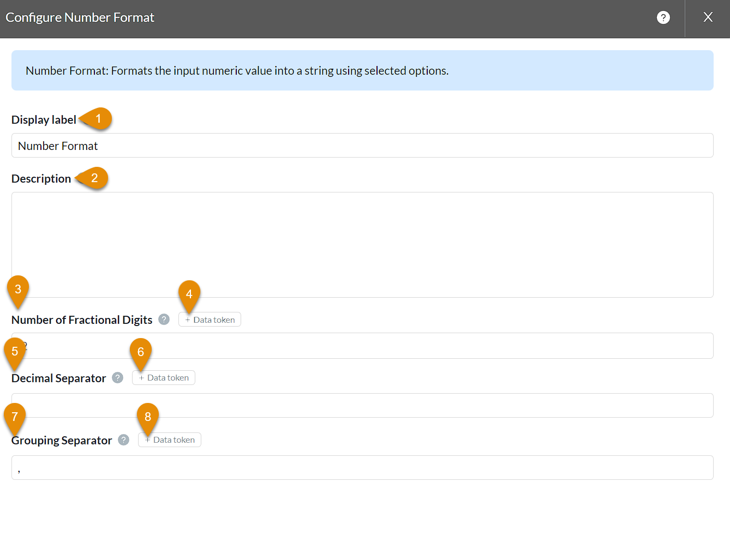Show help for Grouping Separator
Viewport: 730px width, 560px height.
[x=124, y=440]
